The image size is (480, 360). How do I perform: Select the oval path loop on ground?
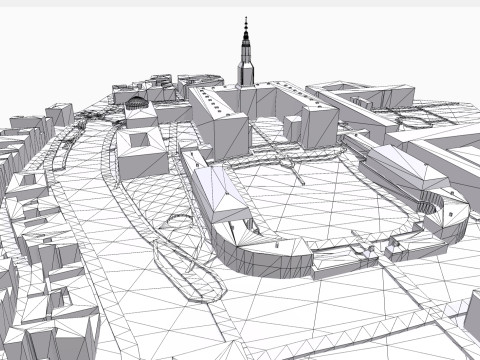tap(189, 272)
